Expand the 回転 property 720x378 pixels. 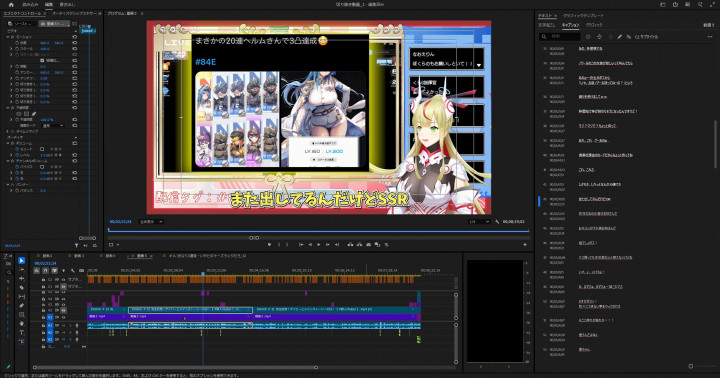click(11, 67)
